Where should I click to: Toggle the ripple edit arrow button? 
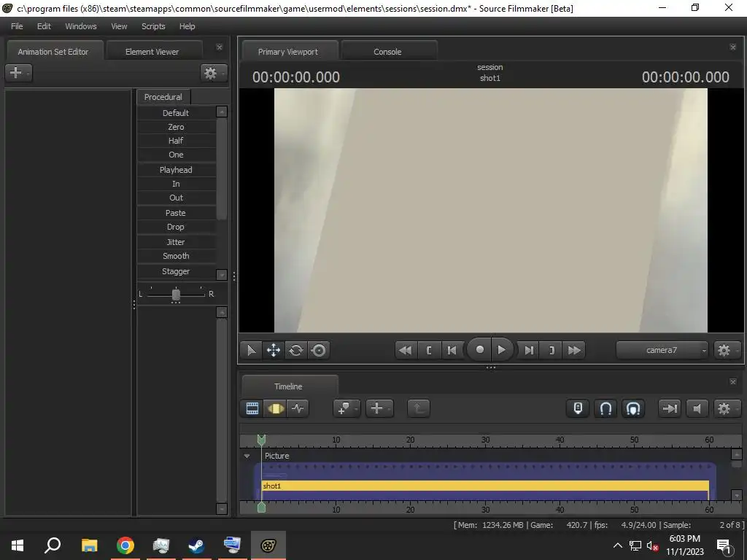670,408
